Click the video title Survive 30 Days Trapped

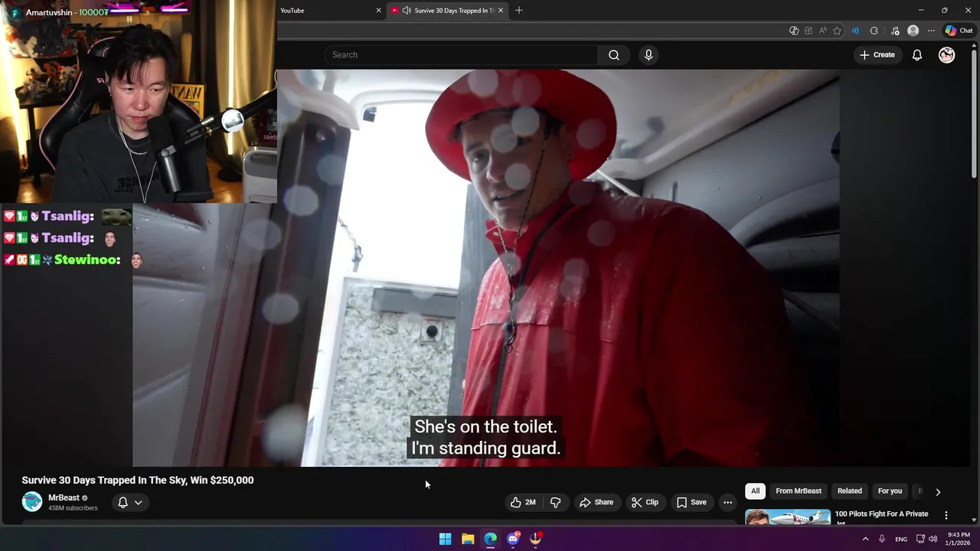pyautogui.click(x=138, y=481)
